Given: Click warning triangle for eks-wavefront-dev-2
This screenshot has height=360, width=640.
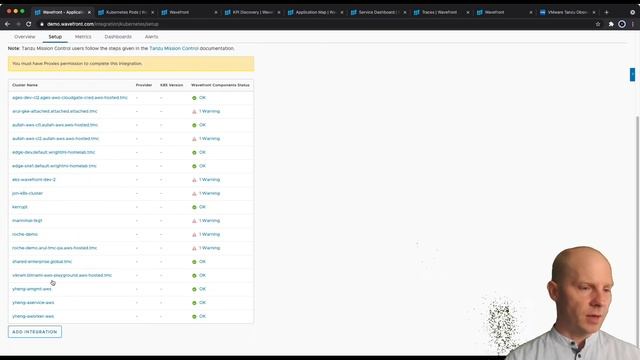Looking at the screenshot, I should [x=194, y=180].
